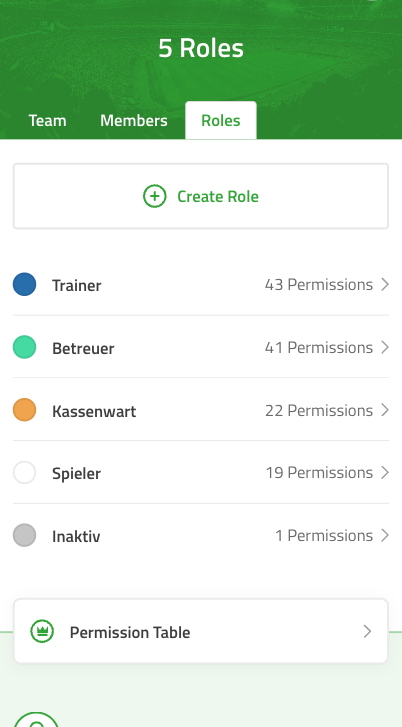Switch to the Members tab
The image size is (402, 727).
pos(134,121)
